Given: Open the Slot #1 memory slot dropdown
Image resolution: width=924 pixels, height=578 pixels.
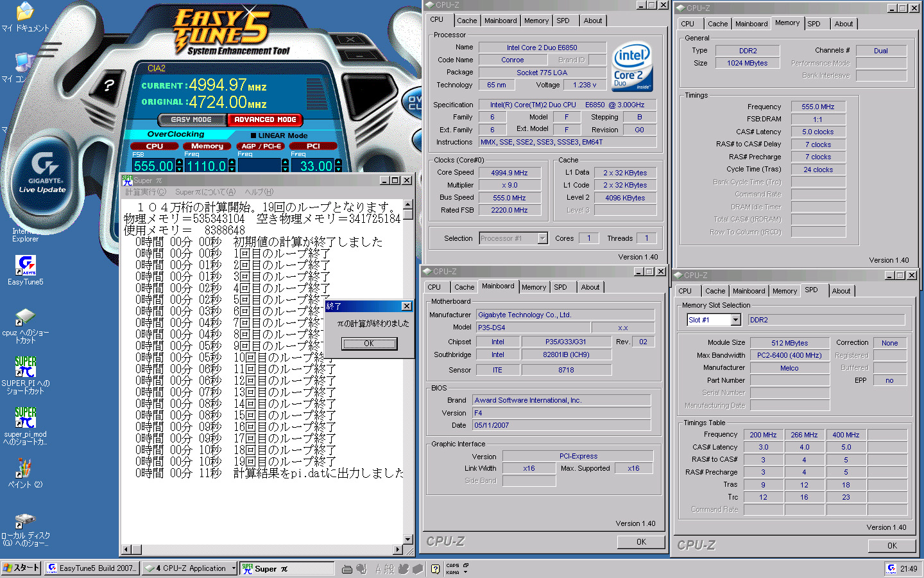Looking at the screenshot, I should click(736, 320).
